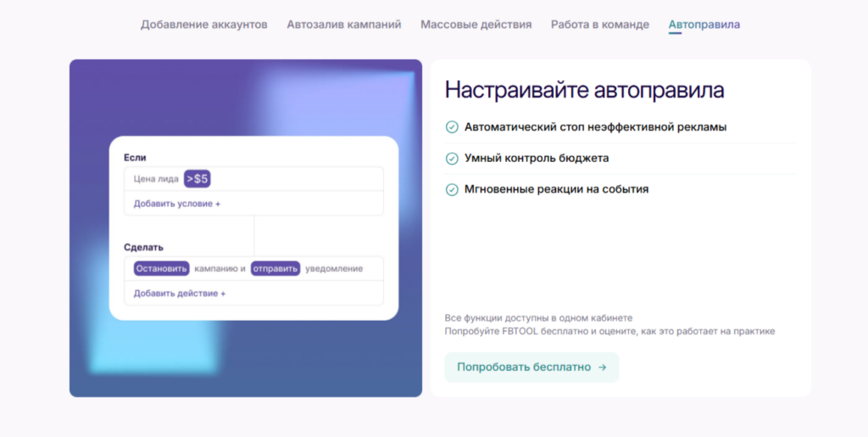This screenshot has height=437, width=868.
Task: Switch to Автозалив кампаний tab
Action: (x=343, y=25)
